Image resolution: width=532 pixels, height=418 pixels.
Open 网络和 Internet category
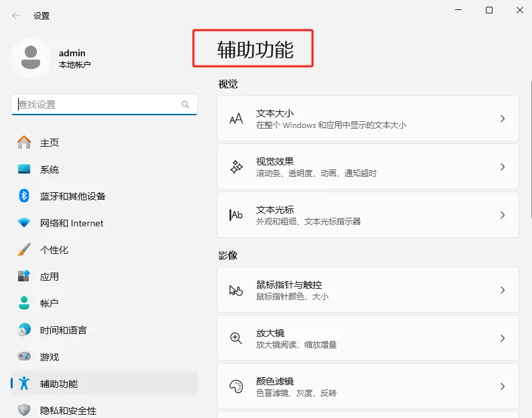click(104, 223)
